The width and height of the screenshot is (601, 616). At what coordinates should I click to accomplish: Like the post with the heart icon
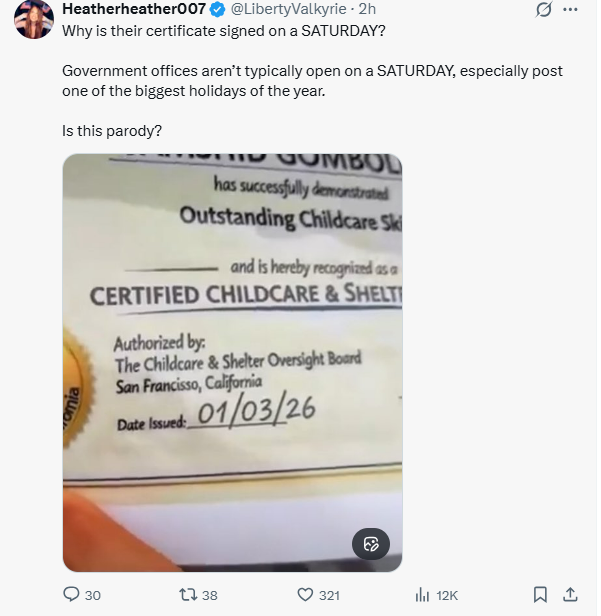click(306, 594)
